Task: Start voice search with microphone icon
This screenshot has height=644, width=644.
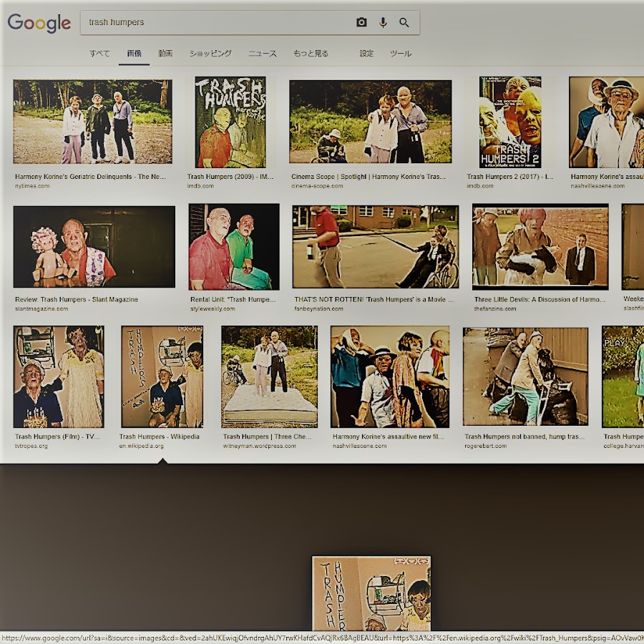Action: click(383, 22)
